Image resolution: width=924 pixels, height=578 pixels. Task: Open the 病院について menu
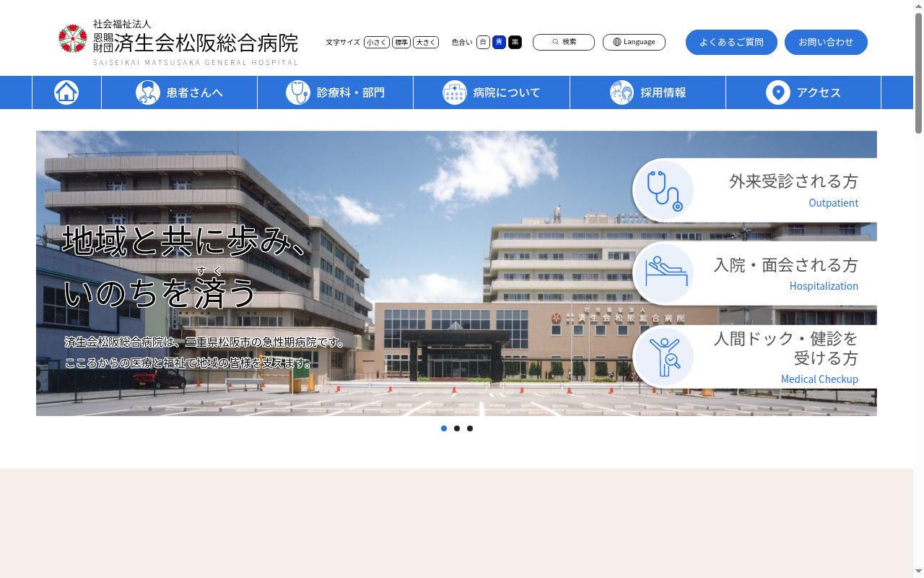[492, 92]
